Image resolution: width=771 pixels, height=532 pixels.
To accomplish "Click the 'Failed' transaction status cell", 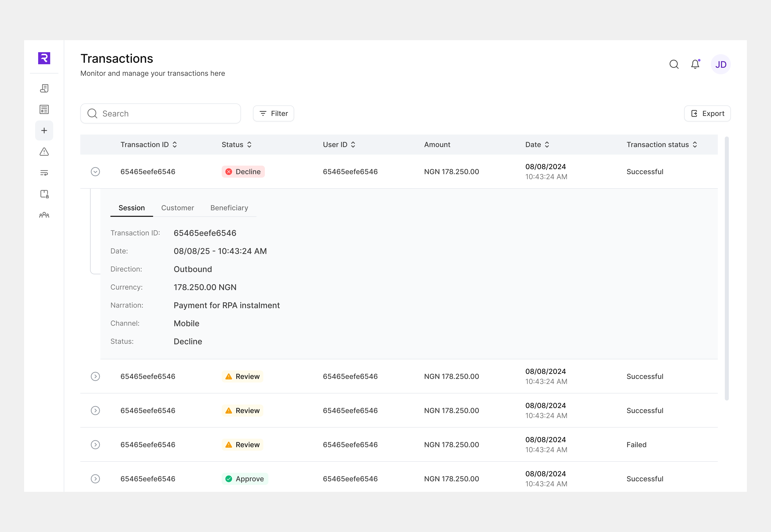I will pyautogui.click(x=636, y=445).
